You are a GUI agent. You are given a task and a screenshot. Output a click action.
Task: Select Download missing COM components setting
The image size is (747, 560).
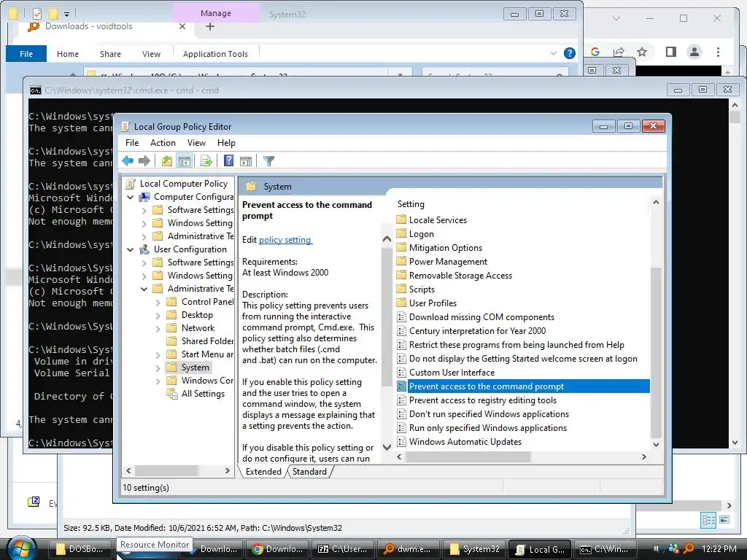coord(481,316)
